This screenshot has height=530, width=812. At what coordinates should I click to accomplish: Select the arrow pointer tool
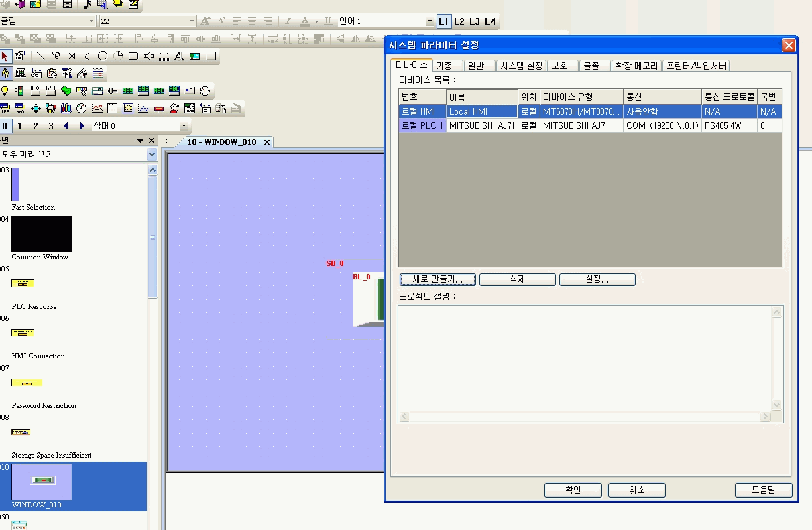click(5, 56)
